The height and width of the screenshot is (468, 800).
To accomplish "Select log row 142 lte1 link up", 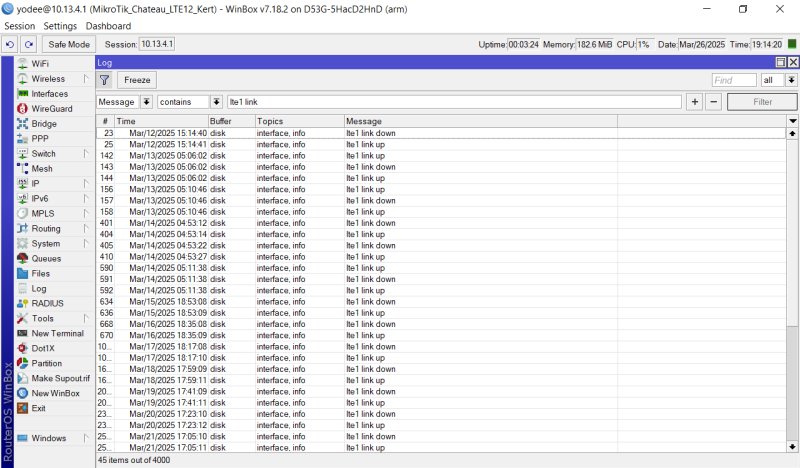I will click(x=441, y=156).
